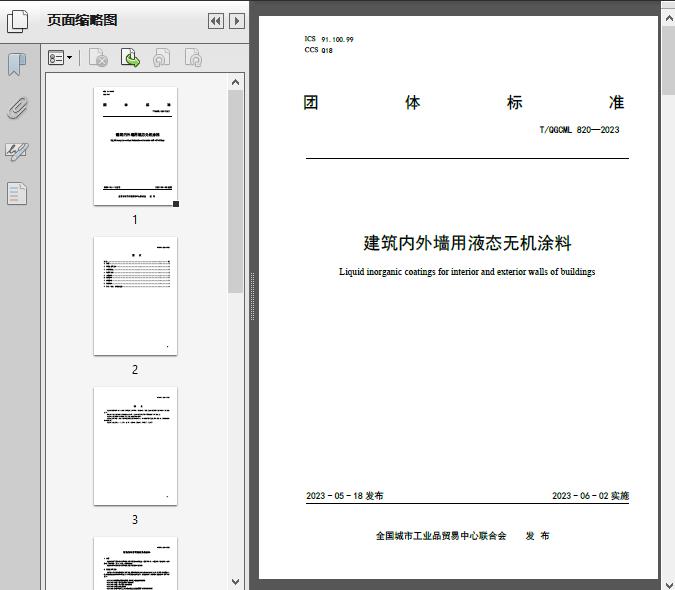Expand the panel with right arrow button
675x590 pixels.
pyautogui.click(x=236, y=21)
